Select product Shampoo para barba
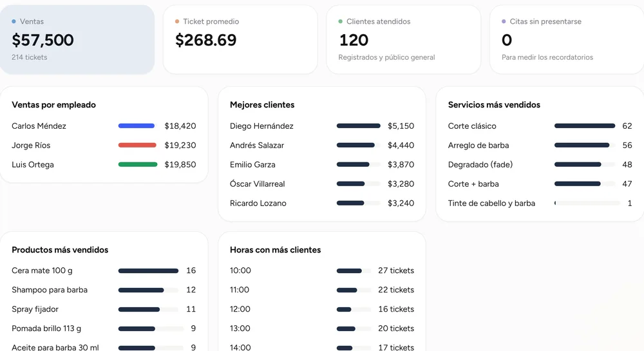Screen dimensions: 644x351 tap(50, 290)
